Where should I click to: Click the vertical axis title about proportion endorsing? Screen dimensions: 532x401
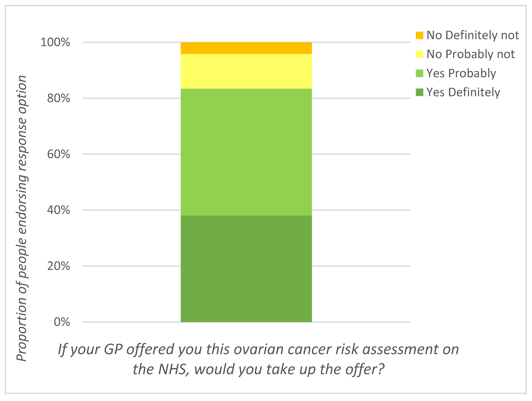pos(22,218)
